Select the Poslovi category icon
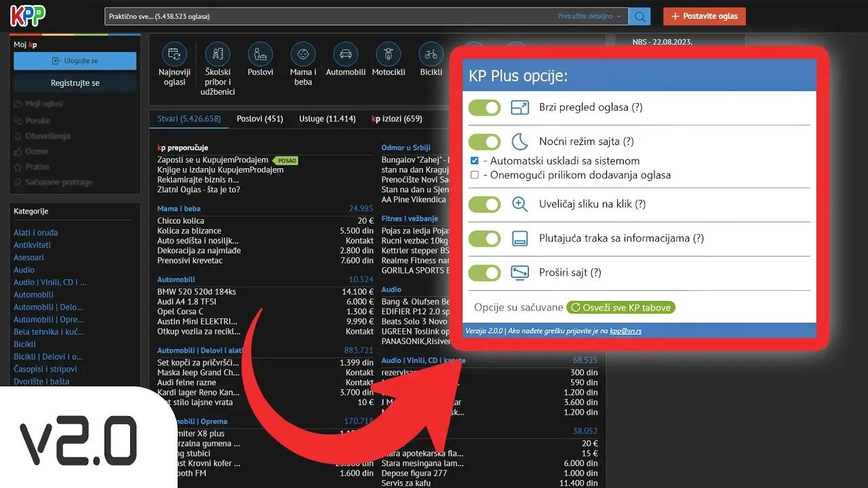868x488 pixels. [260, 54]
